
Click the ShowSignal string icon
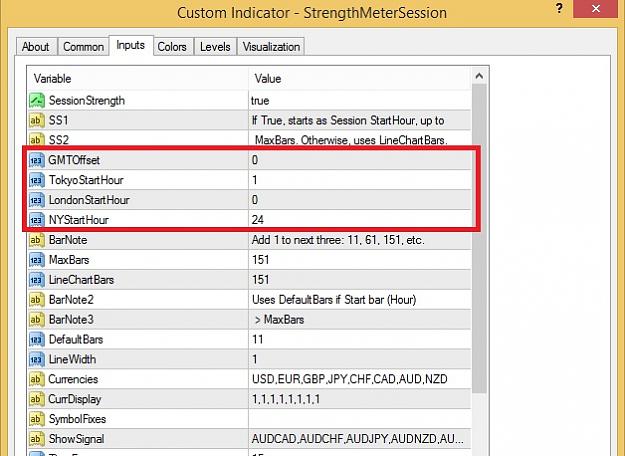pos(36,439)
